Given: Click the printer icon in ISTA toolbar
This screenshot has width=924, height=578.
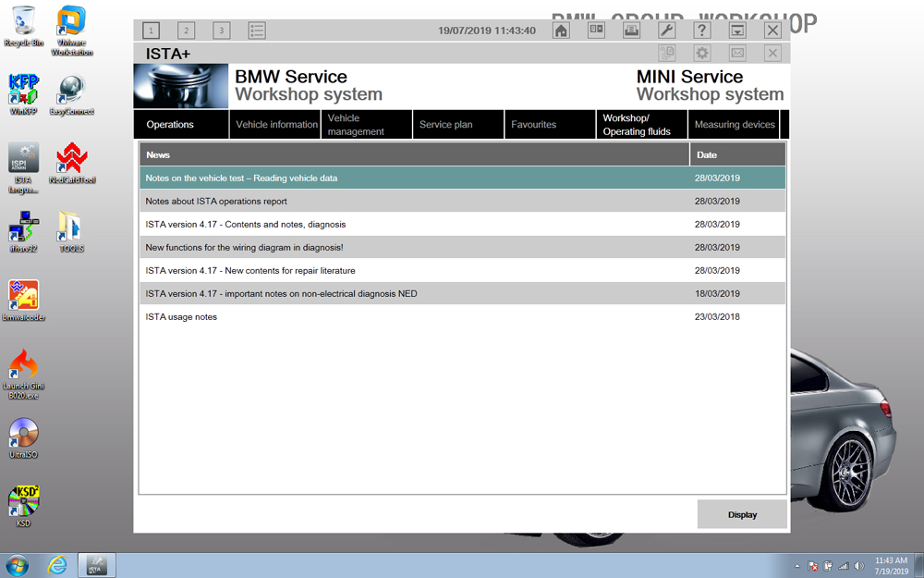Looking at the screenshot, I should coord(632,31).
